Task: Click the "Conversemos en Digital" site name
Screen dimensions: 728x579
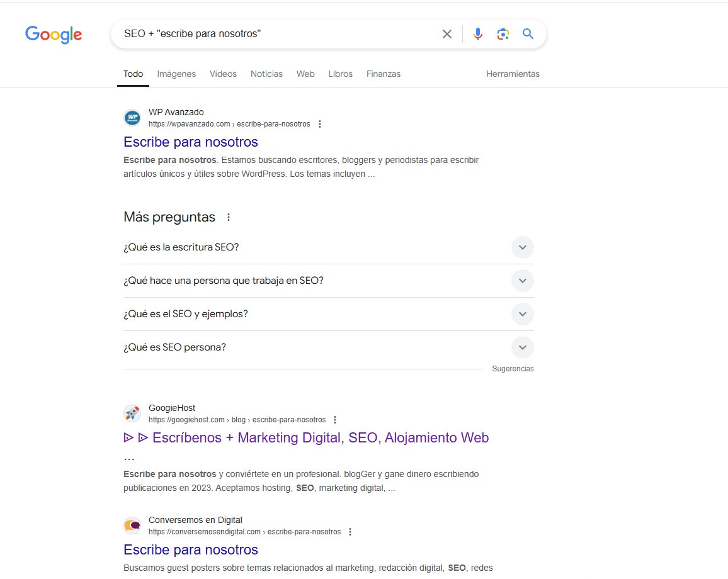Action: [x=195, y=520]
